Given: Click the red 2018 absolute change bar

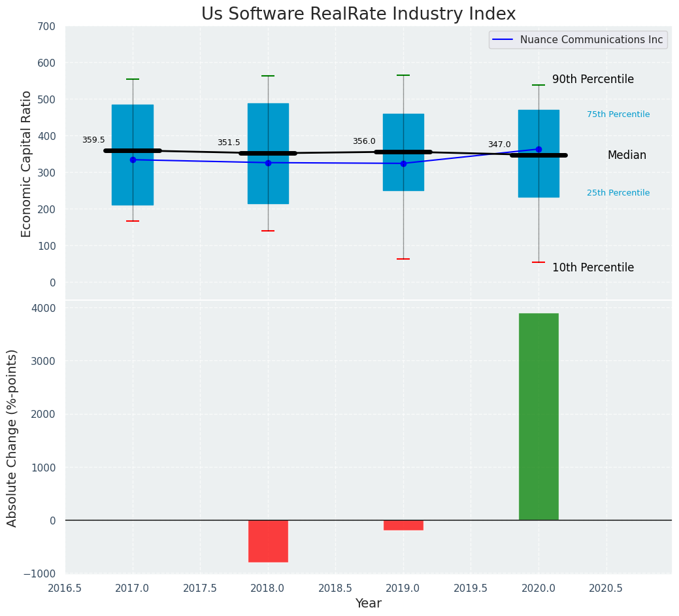Looking at the screenshot, I should (x=268, y=541).
